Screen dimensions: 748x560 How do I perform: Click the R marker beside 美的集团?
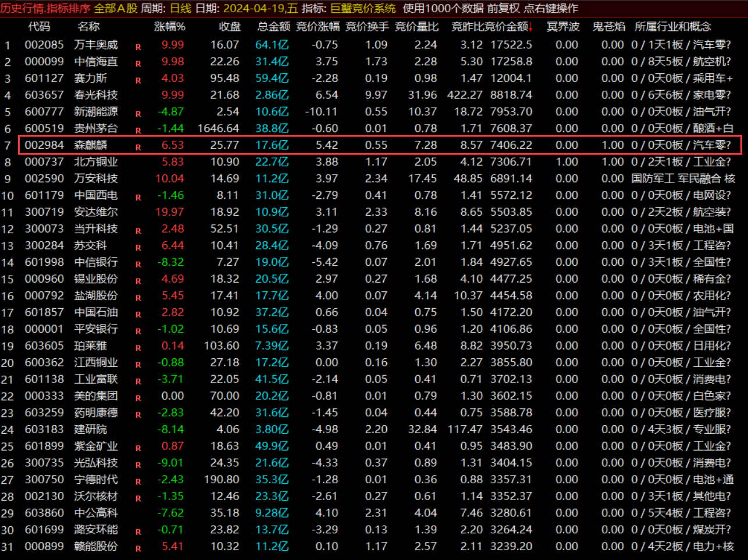[x=138, y=398]
